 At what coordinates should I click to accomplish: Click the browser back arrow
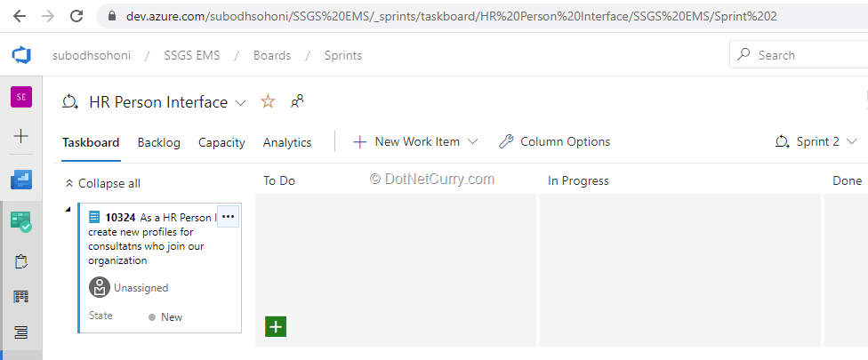click(x=20, y=16)
